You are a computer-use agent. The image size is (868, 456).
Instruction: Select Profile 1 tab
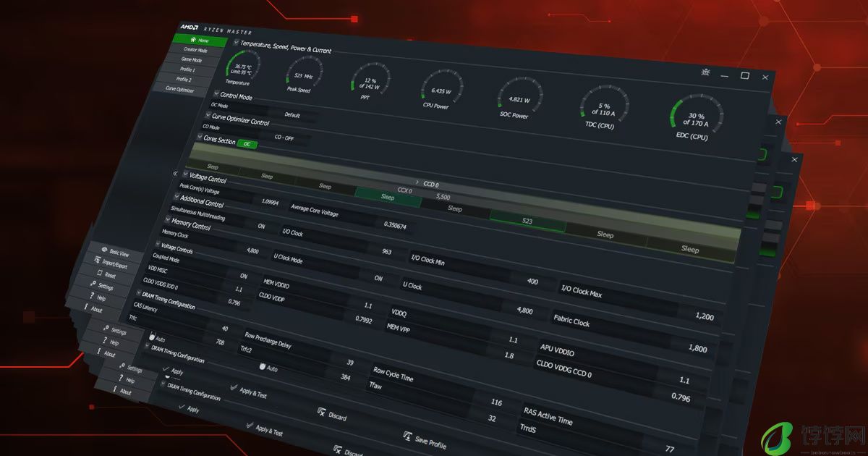pyautogui.click(x=187, y=70)
